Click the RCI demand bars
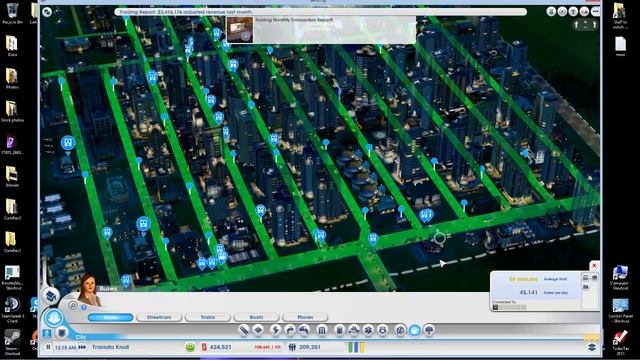Screen dimensions: 640x360 click(x=356, y=347)
